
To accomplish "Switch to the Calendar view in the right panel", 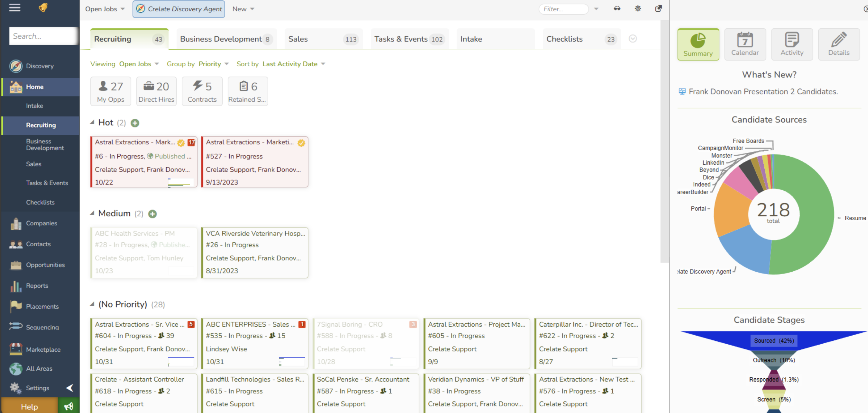I will tap(745, 44).
